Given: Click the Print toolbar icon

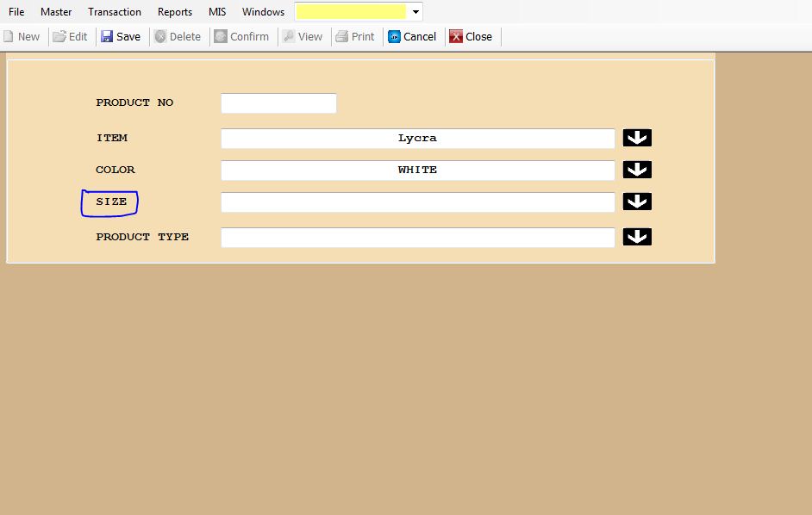Looking at the screenshot, I should [341, 37].
